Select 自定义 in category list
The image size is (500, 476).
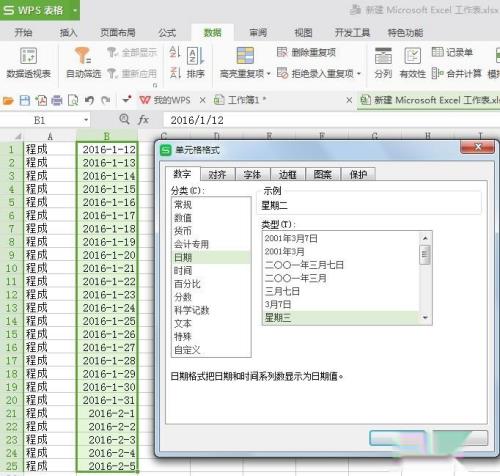click(x=211, y=350)
